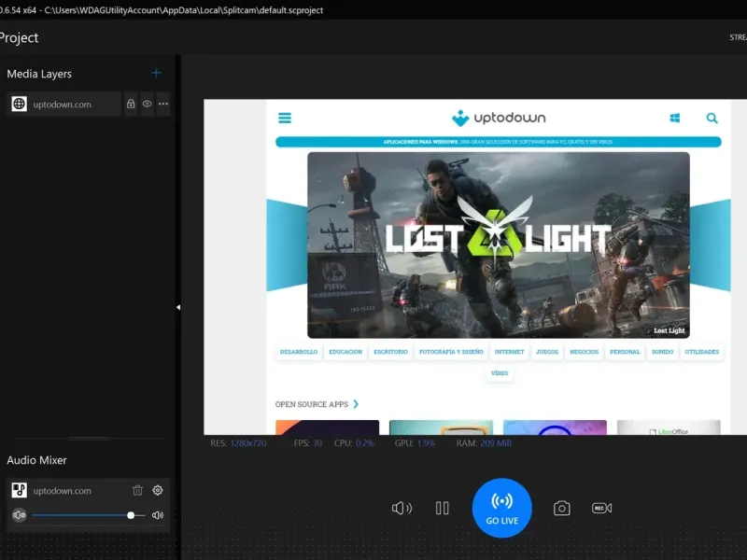Click the max volume speaker icon in mixer

pyautogui.click(x=158, y=515)
